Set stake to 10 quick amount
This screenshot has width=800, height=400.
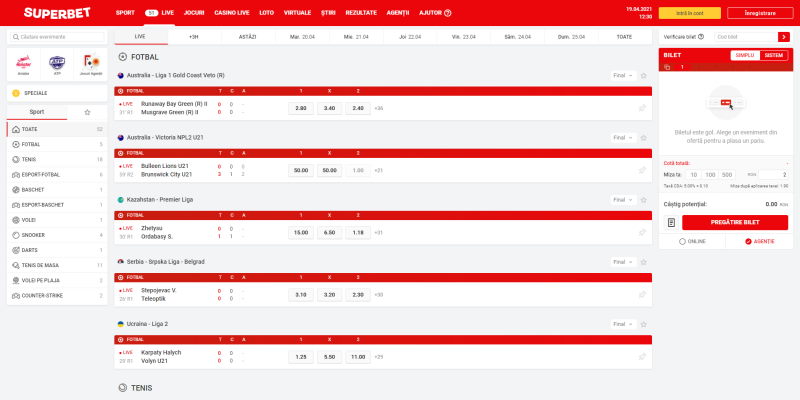(693, 174)
